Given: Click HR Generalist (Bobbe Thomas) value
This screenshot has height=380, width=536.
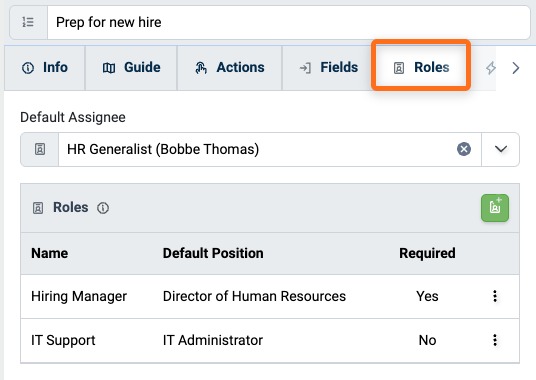Looking at the screenshot, I should pyautogui.click(x=163, y=149).
